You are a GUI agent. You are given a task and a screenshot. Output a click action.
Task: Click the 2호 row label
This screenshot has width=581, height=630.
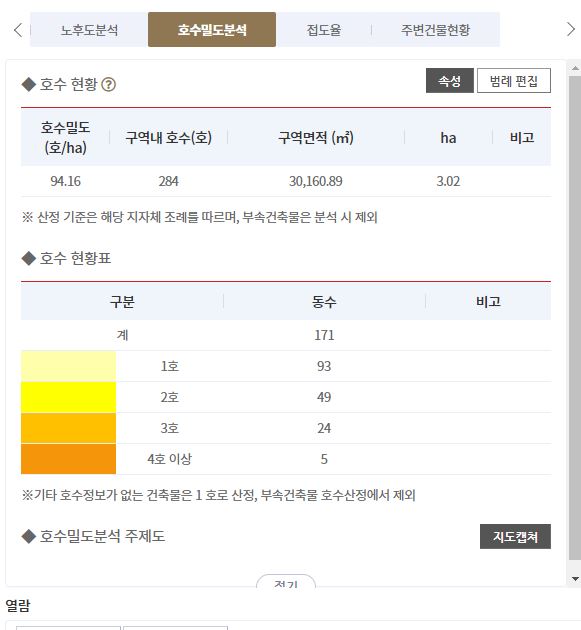169,397
